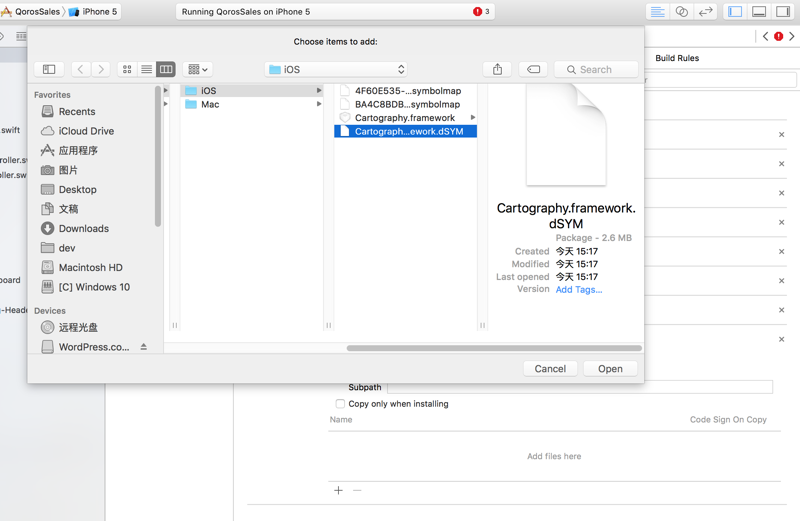
Task: Open the Build Rules tab in Xcode
Action: [x=677, y=58]
